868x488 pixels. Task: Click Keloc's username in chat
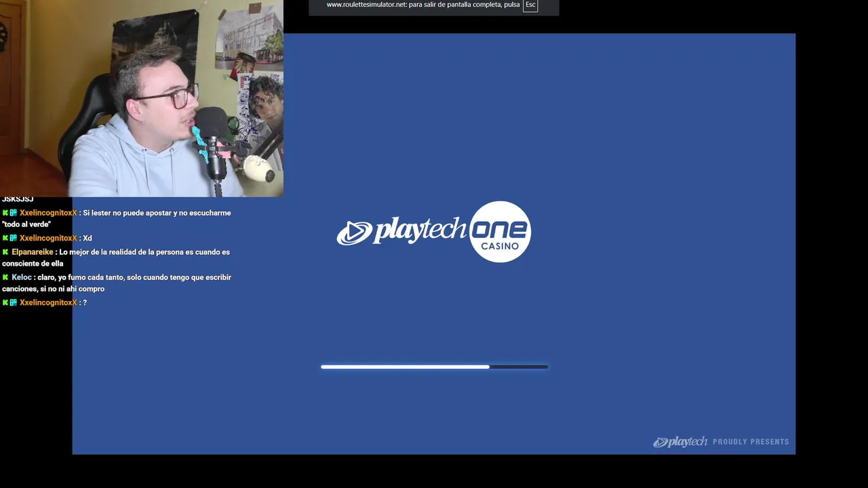click(21, 277)
